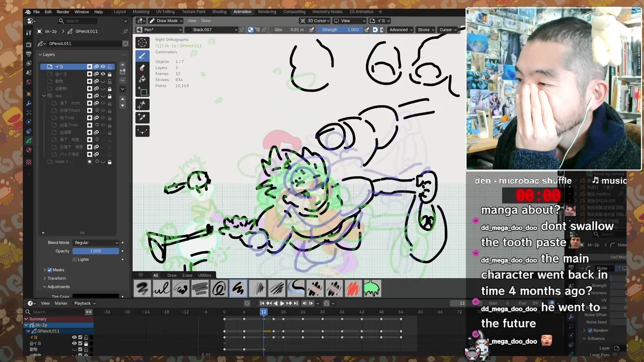Switch to the Animation workspace tab

(242, 12)
